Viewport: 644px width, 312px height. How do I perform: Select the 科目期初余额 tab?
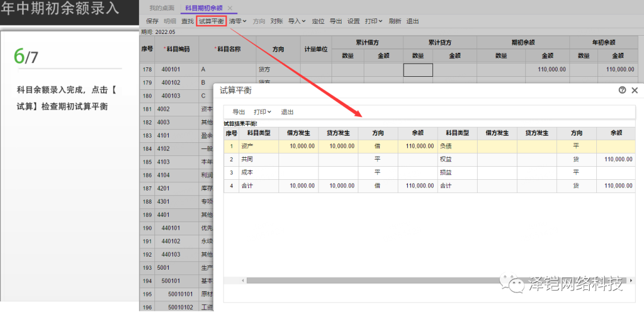click(203, 8)
